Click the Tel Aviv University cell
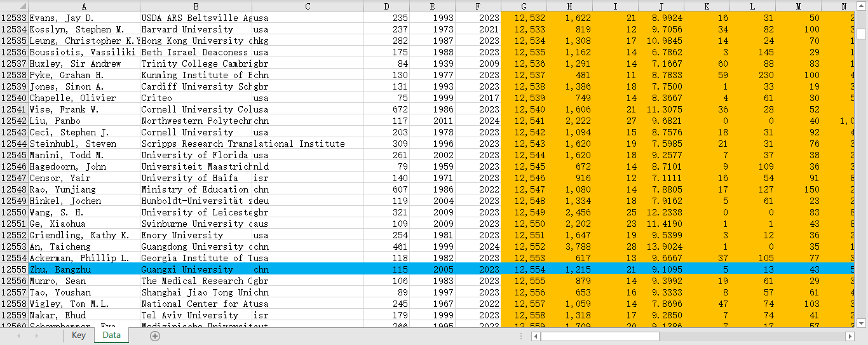Screen dimensions: 868x345 [195, 315]
